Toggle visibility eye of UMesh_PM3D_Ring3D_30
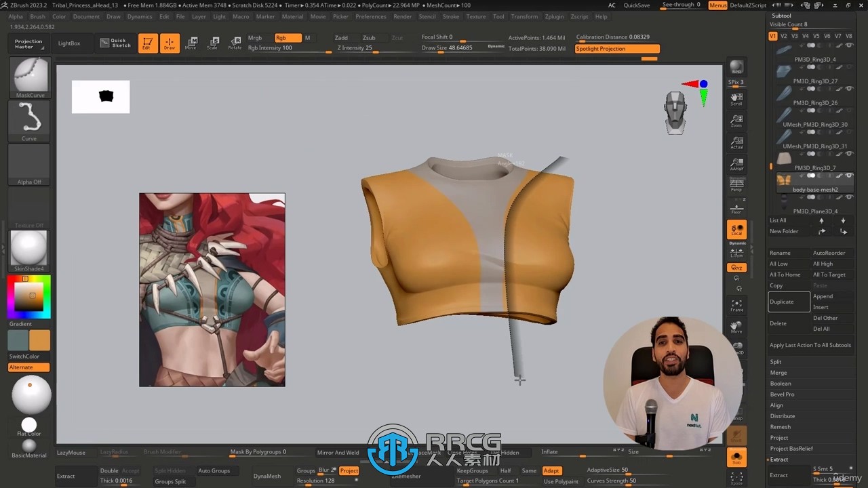Screen dimensions: 868x488 coord(849,110)
